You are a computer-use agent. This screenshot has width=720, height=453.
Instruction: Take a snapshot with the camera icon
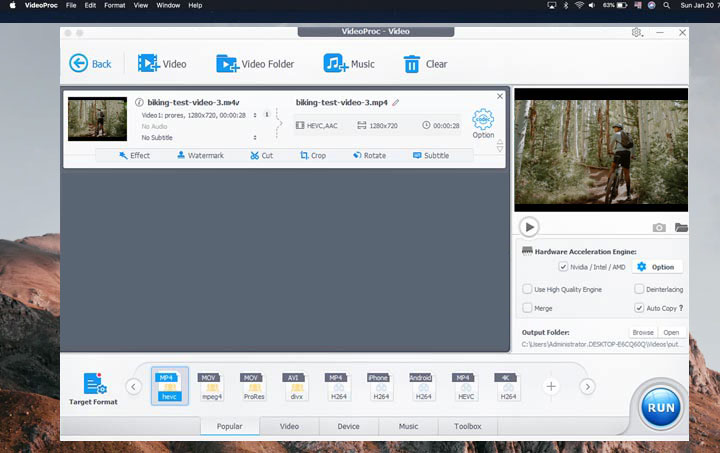click(x=659, y=228)
